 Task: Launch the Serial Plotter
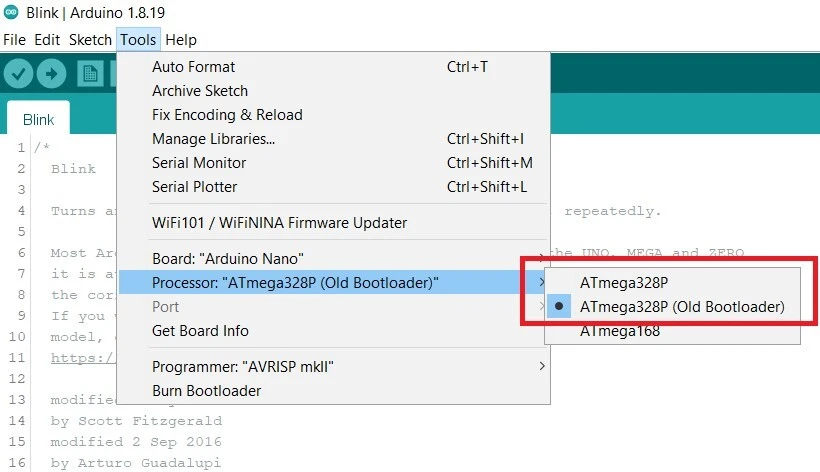click(334, 187)
